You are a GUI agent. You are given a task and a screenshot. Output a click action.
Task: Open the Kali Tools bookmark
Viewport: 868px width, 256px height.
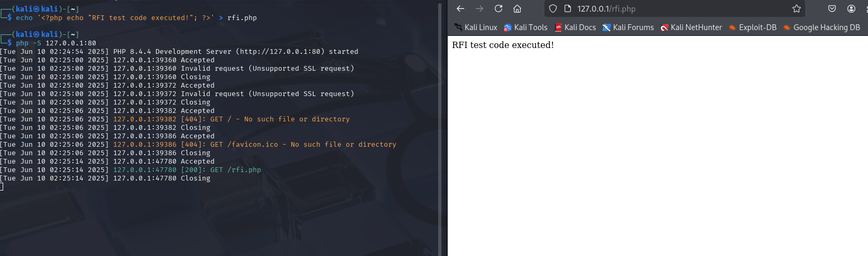[525, 27]
